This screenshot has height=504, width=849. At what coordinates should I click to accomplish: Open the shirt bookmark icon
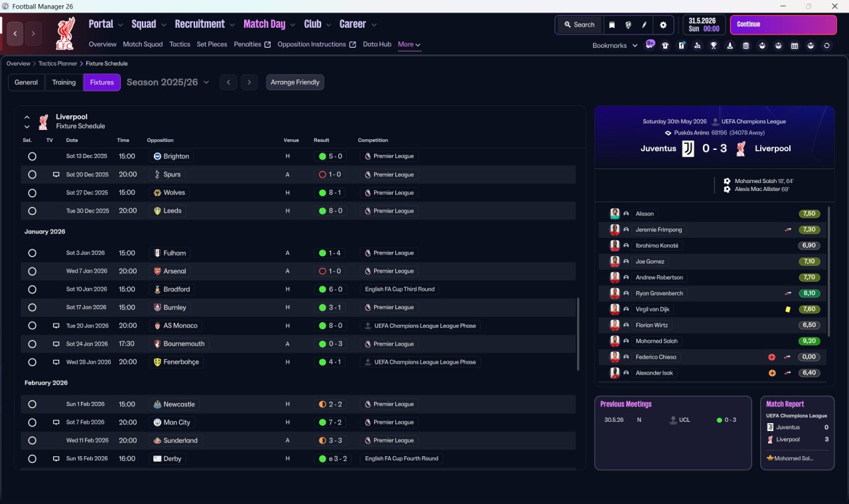665,46
